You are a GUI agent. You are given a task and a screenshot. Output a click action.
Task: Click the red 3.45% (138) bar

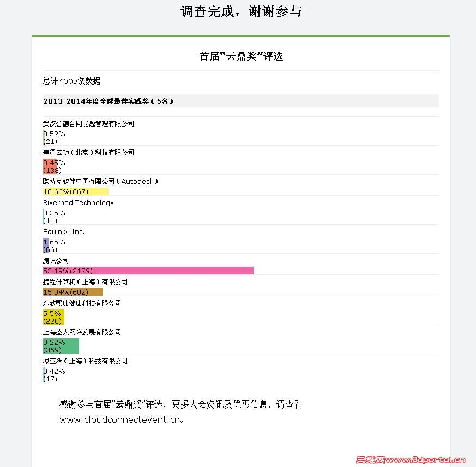(50, 166)
